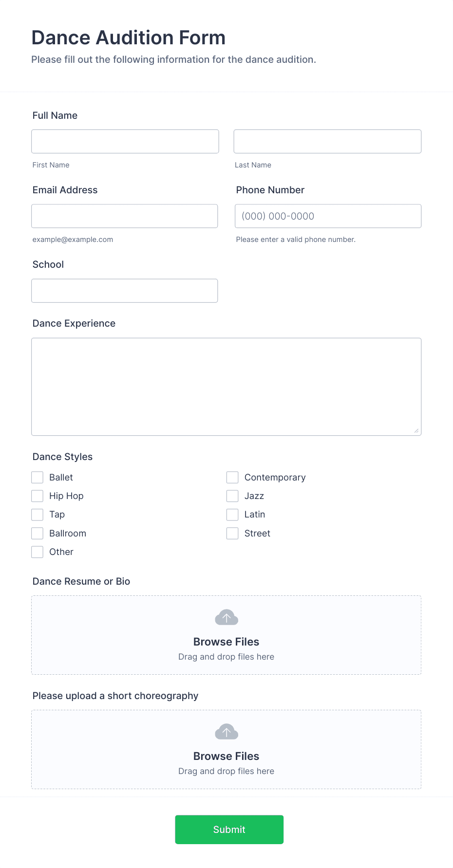Click the Email Address input field

[x=125, y=216]
